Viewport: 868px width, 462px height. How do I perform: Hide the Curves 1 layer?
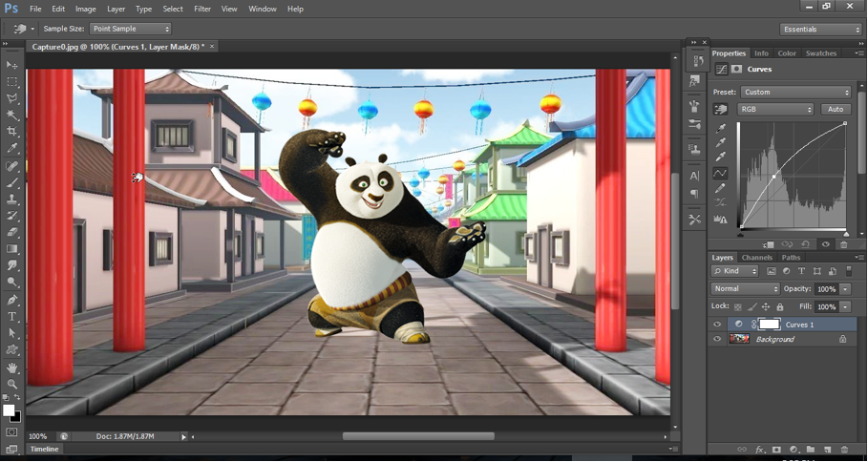[x=717, y=325]
